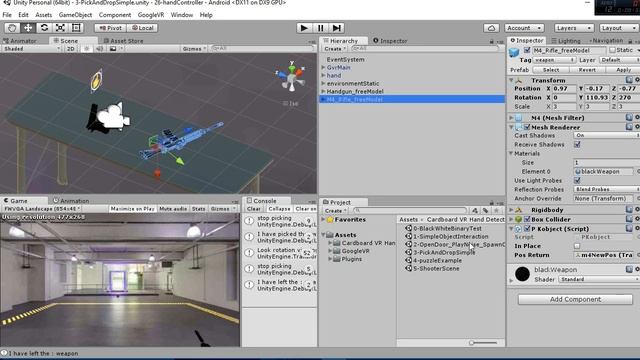Select the Move tool
The image size is (640, 360).
tap(28, 28)
